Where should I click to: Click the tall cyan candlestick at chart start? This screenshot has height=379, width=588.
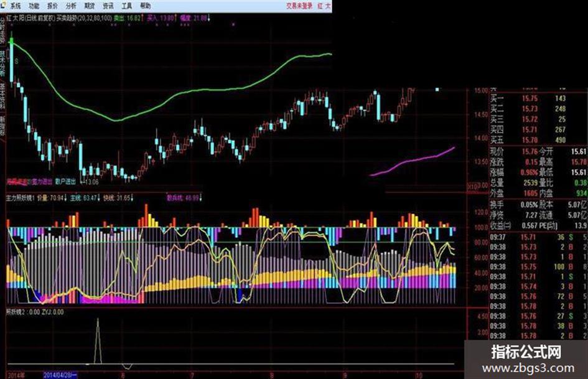[11, 60]
